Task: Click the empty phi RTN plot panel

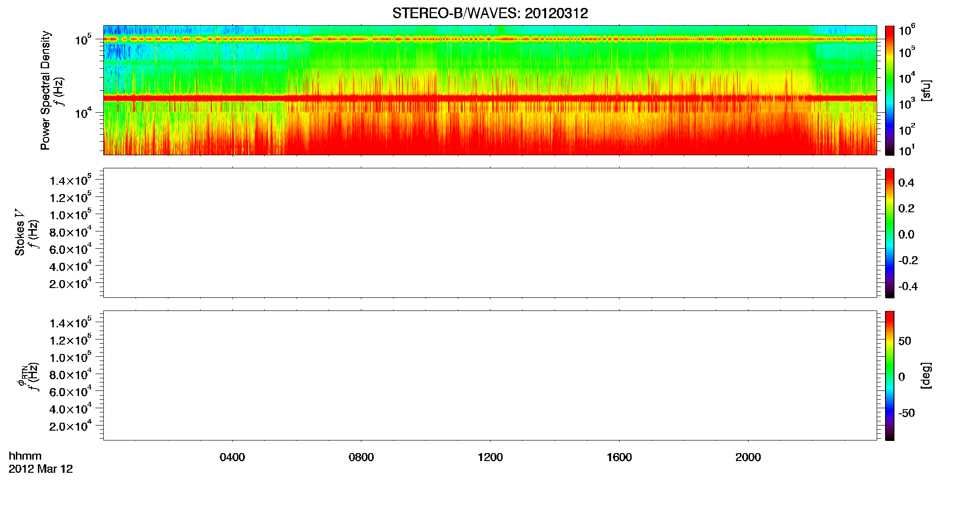Action: [x=490, y=375]
